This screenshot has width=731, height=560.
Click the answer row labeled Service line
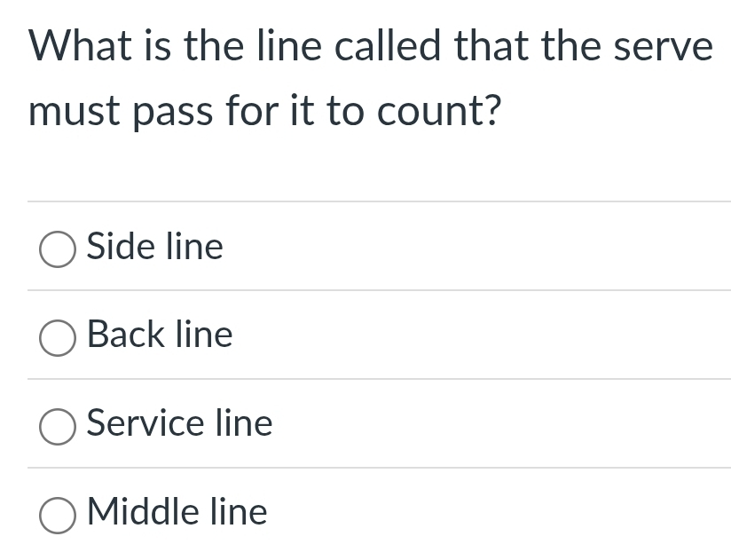click(178, 424)
